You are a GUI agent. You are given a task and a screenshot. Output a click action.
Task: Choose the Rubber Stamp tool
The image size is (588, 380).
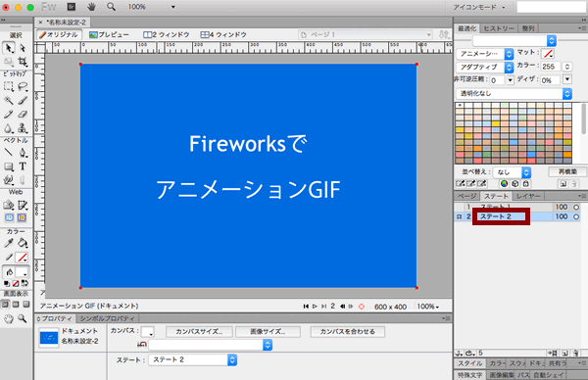[23, 128]
